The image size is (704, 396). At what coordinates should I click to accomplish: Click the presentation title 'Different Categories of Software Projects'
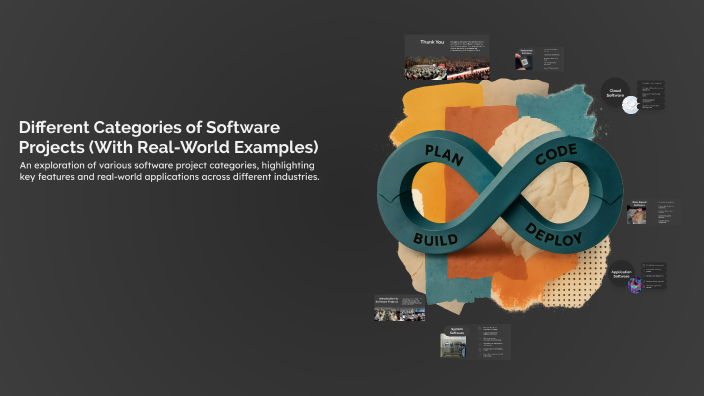click(169, 137)
